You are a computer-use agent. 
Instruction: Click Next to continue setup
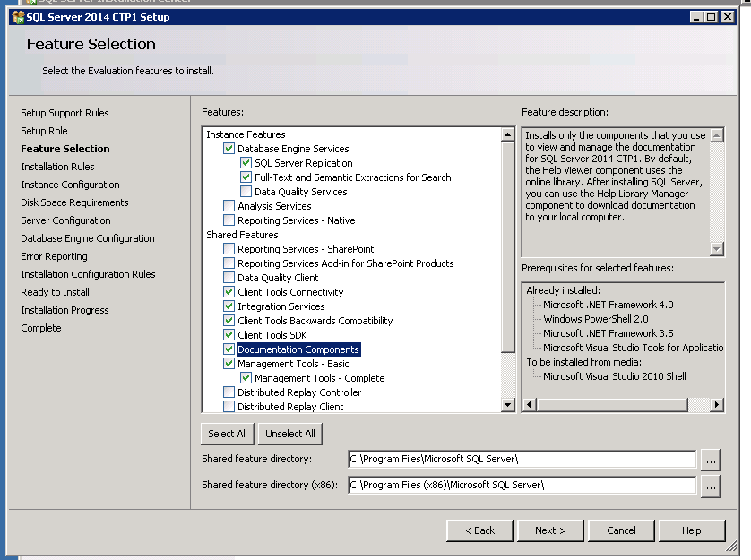[549, 530]
